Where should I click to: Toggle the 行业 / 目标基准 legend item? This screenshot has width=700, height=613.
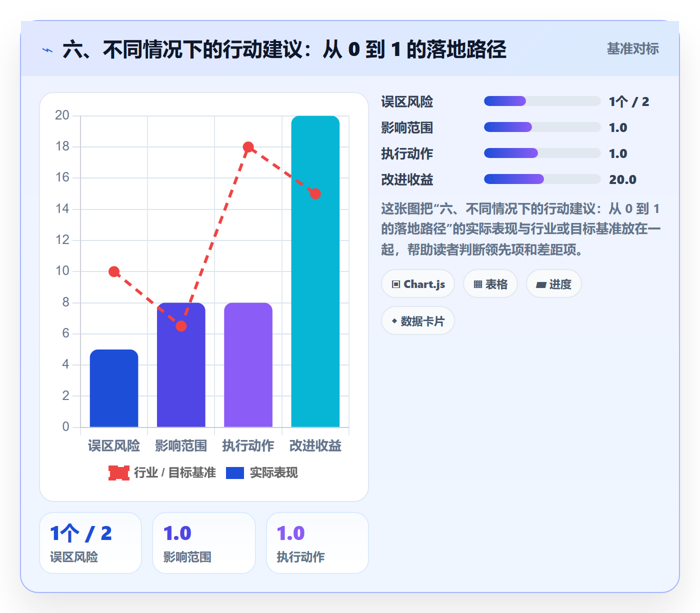162,472
